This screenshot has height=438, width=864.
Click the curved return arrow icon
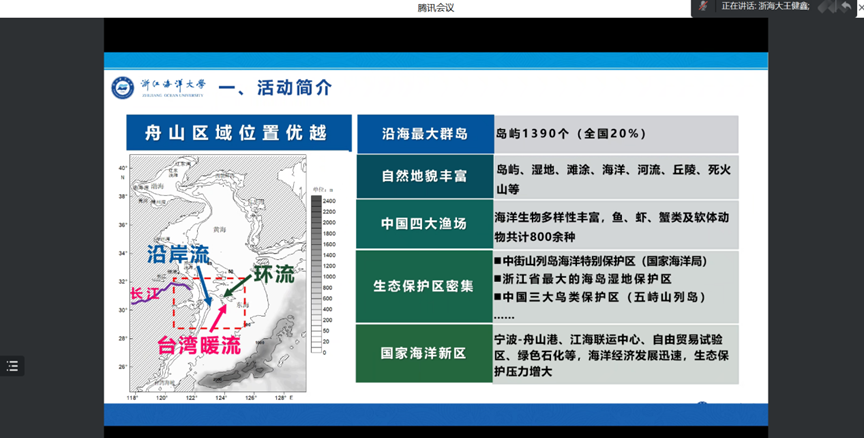pos(845,6)
